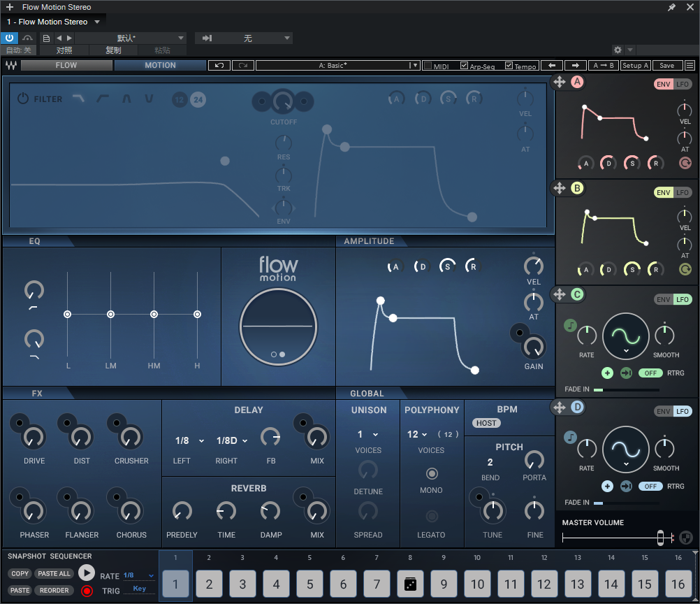Click modulator A drag handle icon

coord(560,82)
